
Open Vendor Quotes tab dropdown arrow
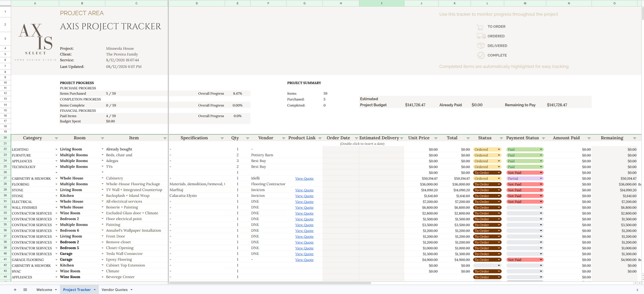(x=131, y=290)
